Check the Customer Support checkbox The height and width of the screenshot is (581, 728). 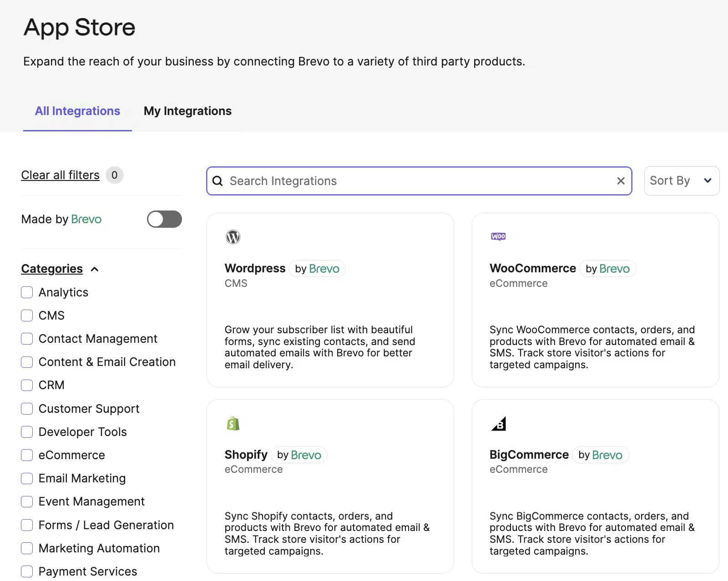[x=27, y=409]
